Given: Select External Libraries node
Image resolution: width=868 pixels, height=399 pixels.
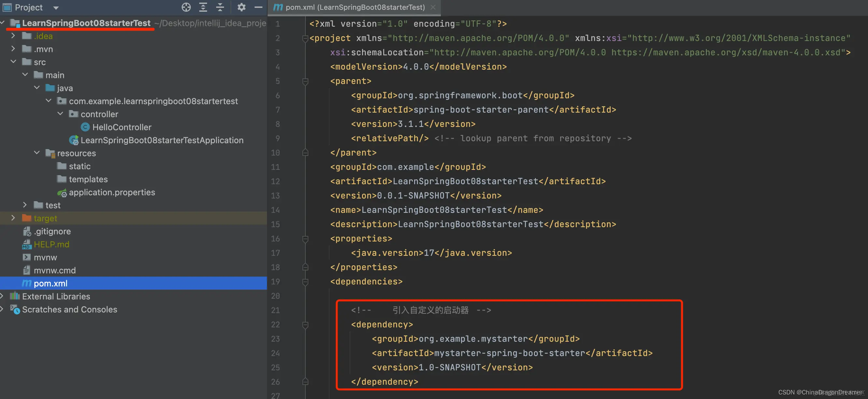Looking at the screenshot, I should click(x=56, y=296).
